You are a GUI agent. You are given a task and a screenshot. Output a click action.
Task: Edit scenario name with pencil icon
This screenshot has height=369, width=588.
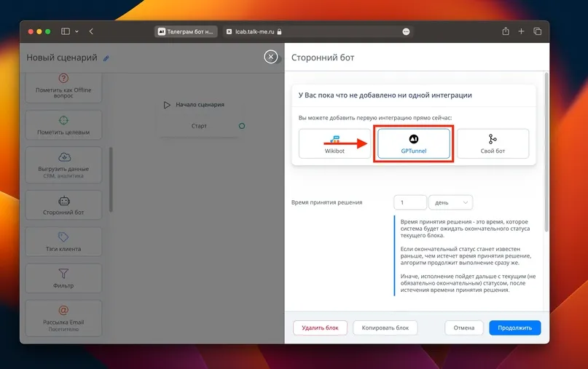(x=106, y=58)
